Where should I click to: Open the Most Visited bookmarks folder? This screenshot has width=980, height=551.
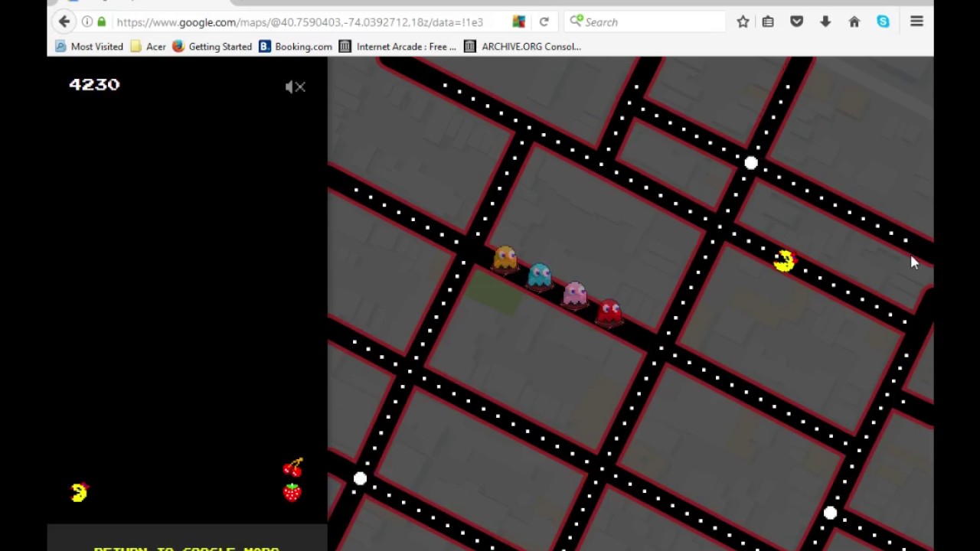[x=89, y=47]
